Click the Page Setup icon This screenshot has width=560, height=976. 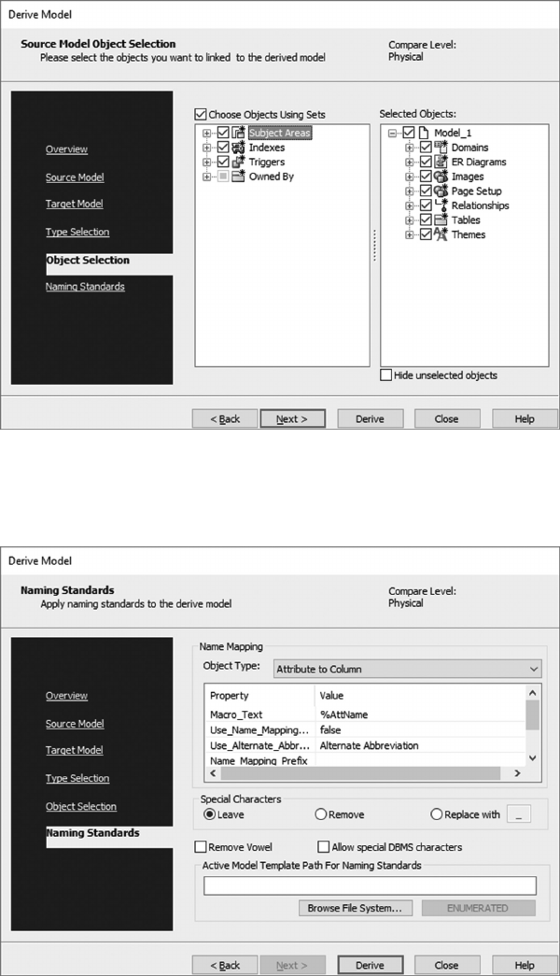pyautogui.click(x=441, y=191)
